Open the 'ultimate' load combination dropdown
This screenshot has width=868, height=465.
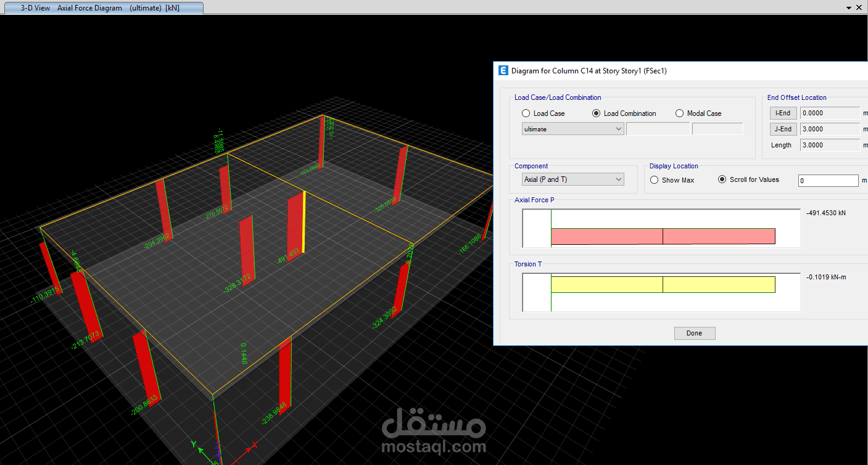tap(573, 129)
